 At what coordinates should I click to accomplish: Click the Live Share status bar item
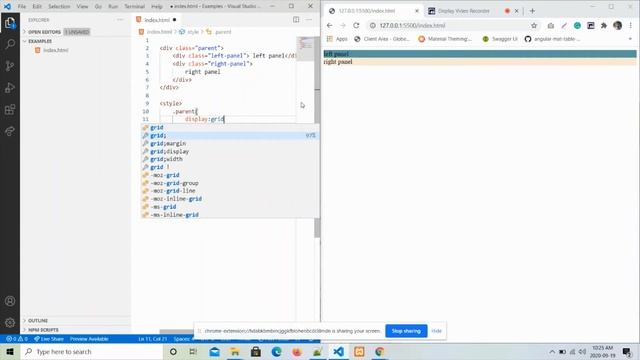click(x=49, y=339)
